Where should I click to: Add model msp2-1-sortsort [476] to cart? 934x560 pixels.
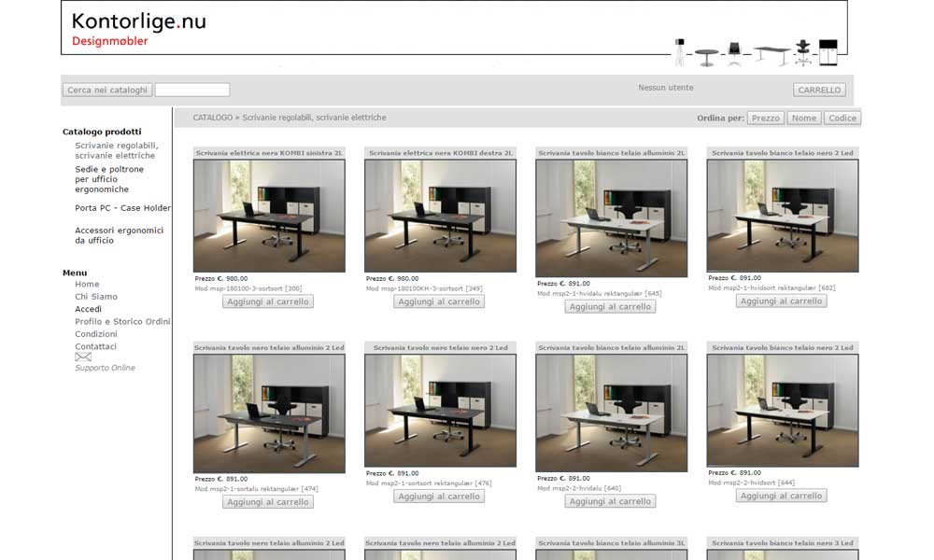[x=439, y=497]
